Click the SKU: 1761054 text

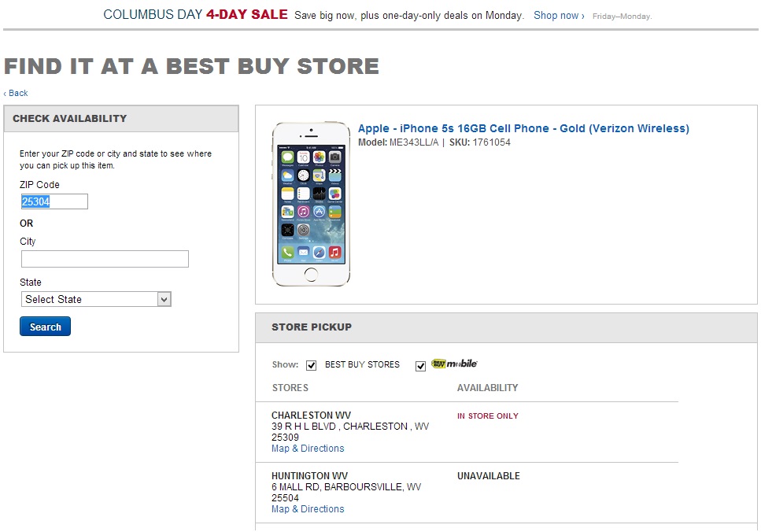pyautogui.click(x=479, y=142)
